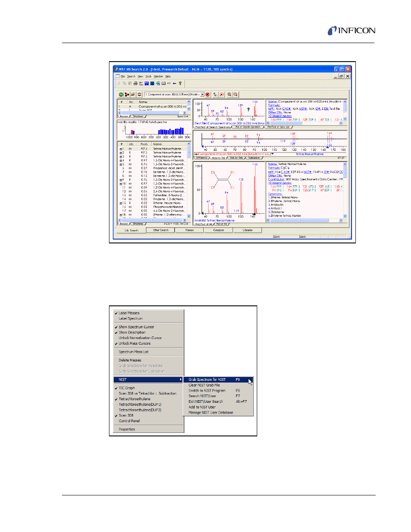
Task: Toggle Show Description option
Action: tap(149, 333)
